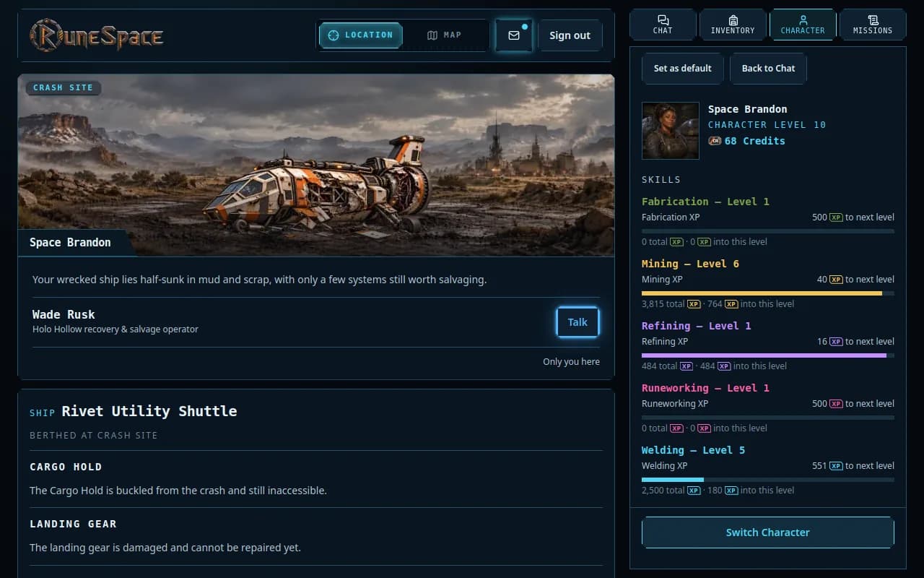Screen dimensions: 924x578
Task: Click "Holo Hollow recovery & salvage operator" text
Action: pos(115,329)
